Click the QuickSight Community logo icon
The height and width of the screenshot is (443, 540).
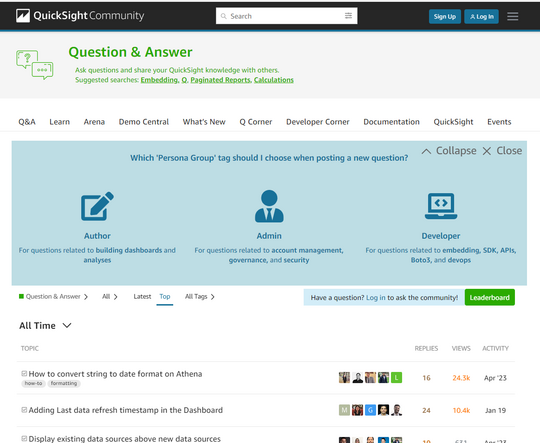[x=23, y=16]
